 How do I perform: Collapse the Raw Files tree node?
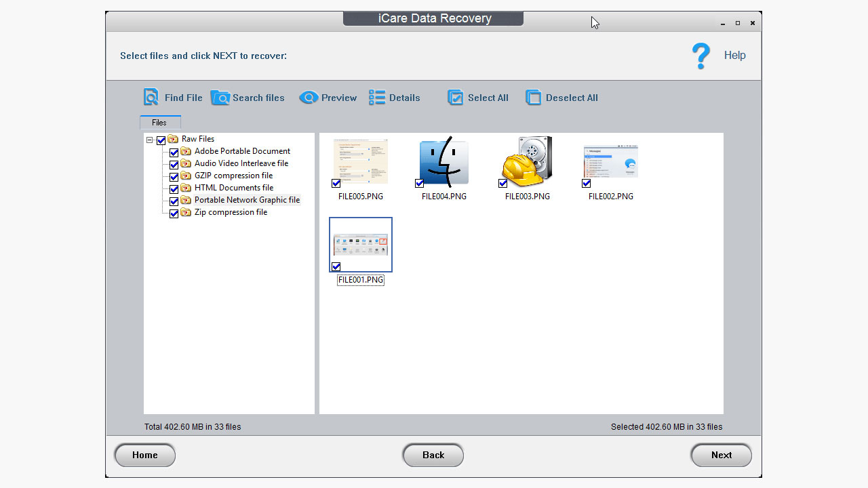[150, 140]
